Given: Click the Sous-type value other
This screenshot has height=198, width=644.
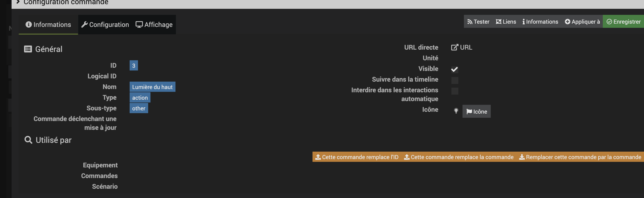Looking at the screenshot, I should 138,108.
